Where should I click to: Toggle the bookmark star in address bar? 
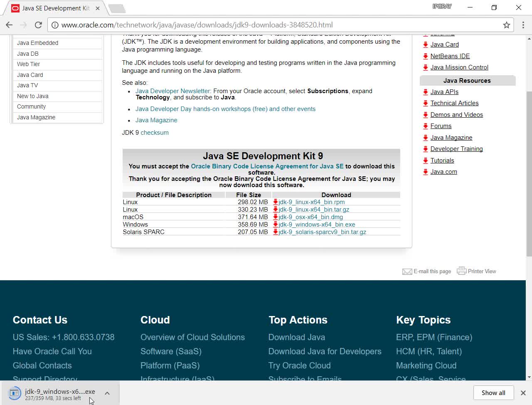507,25
